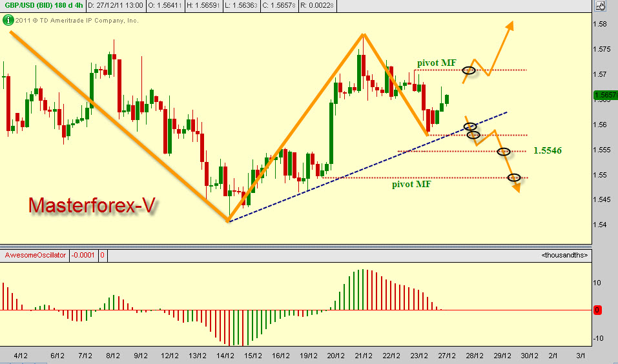618x364 pixels.
Task: Click the 1.58 price axis label
Action: 599,24
